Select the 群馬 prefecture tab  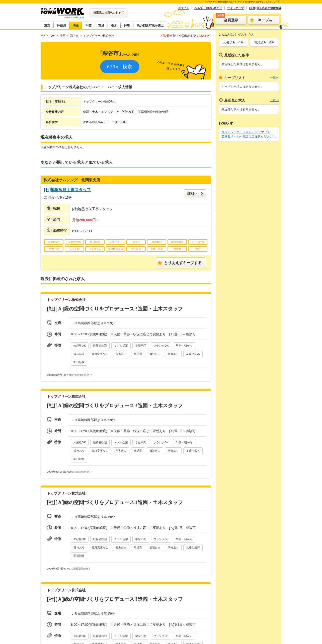[x=127, y=26]
